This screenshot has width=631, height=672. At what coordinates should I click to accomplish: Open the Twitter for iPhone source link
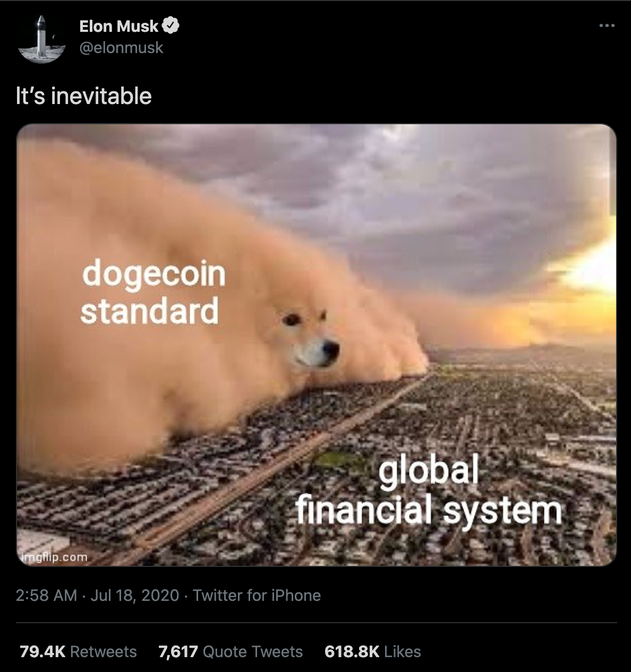pos(257,595)
